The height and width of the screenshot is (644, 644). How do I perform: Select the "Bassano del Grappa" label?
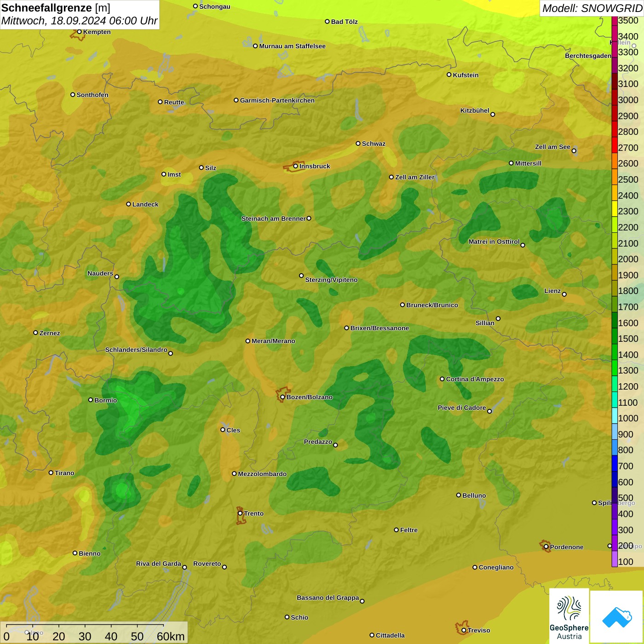point(328,598)
